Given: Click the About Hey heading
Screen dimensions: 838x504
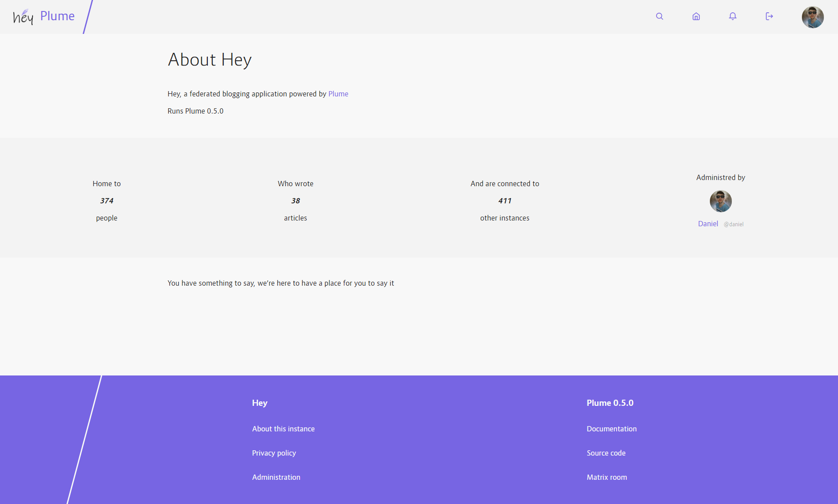Looking at the screenshot, I should pos(210,59).
